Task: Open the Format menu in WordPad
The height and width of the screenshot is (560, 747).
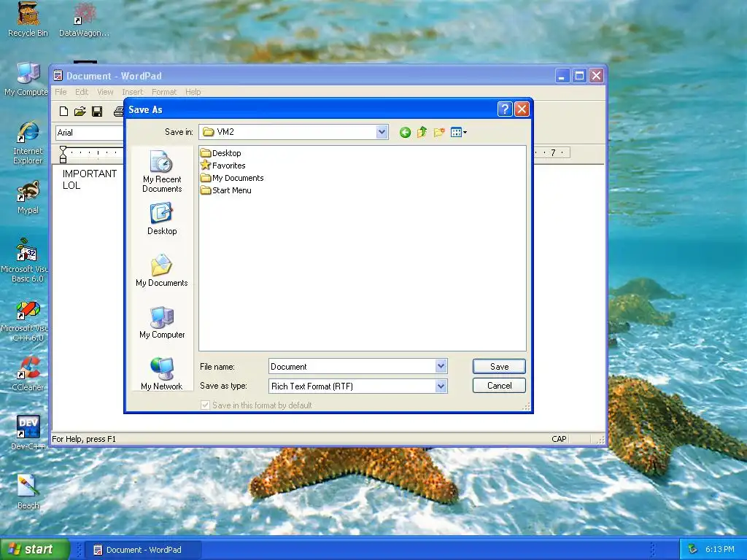Action: 164,92
